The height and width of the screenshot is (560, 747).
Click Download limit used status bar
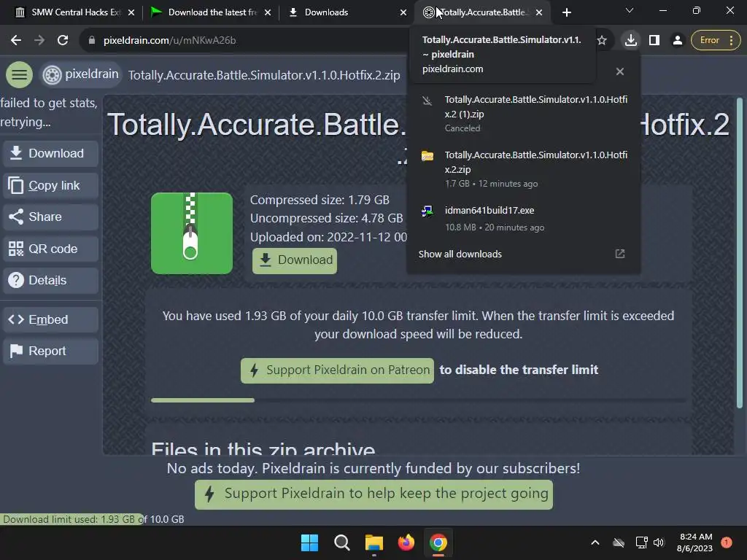pyautogui.click(x=93, y=519)
